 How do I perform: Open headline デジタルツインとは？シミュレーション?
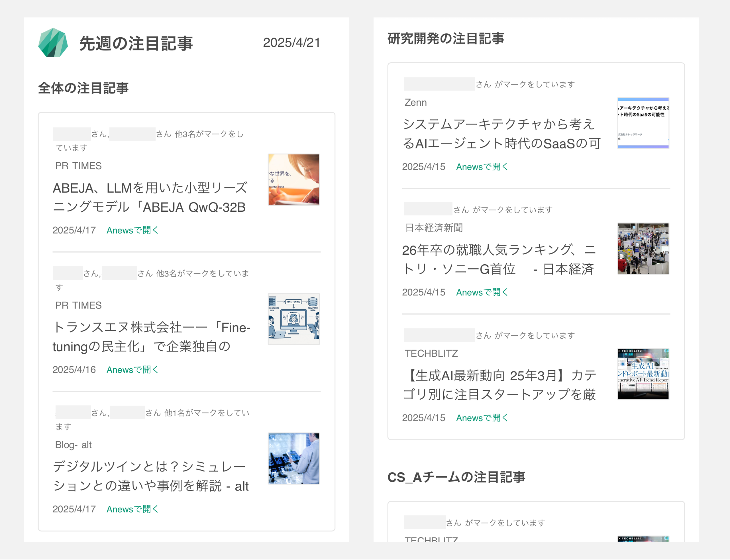coord(151,476)
